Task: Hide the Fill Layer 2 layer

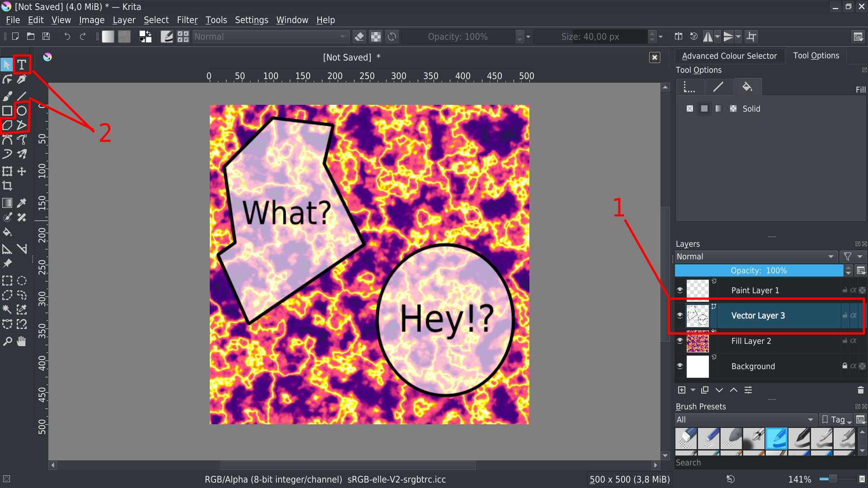Action: 679,341
